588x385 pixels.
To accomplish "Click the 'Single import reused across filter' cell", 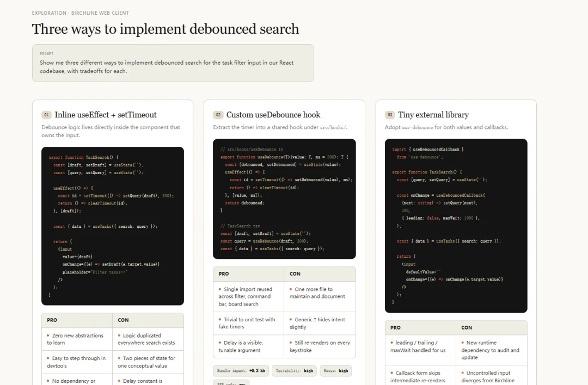I will tap(249, 296).
